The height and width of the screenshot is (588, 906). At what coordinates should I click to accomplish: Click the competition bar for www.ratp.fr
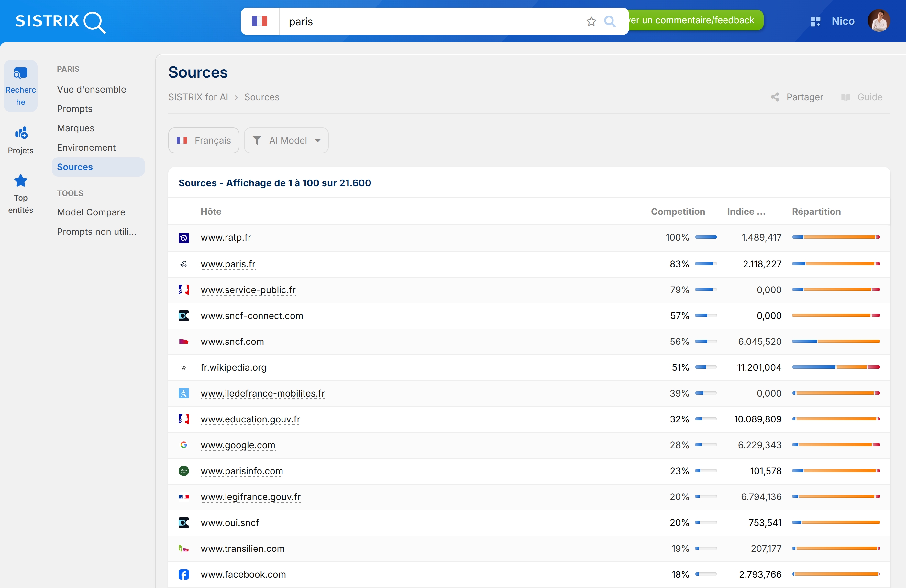point(706,237)
